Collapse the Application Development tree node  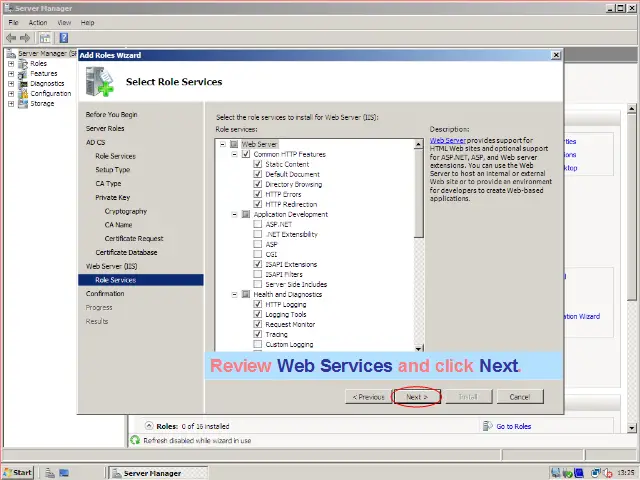[235, 215]
